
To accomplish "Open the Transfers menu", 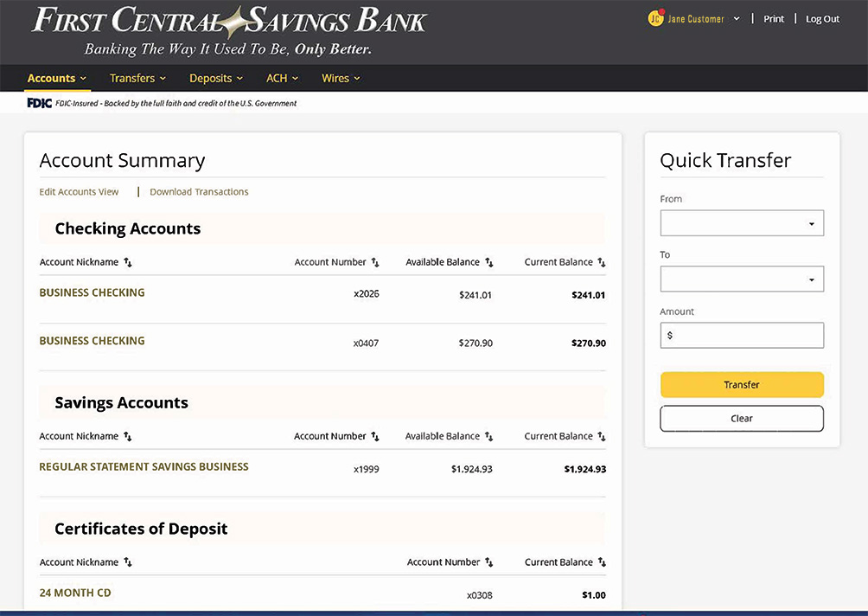I will click(x=137, y=78).
